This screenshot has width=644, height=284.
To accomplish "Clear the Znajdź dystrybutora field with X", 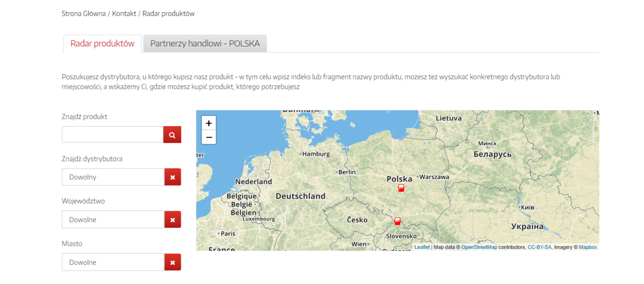I will pyautogui.click(x=172, y=177).
